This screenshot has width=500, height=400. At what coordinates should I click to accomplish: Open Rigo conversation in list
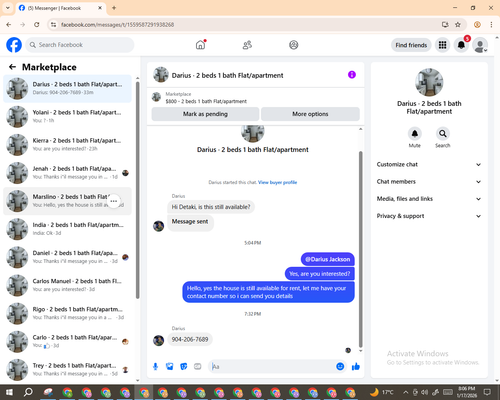67,313
